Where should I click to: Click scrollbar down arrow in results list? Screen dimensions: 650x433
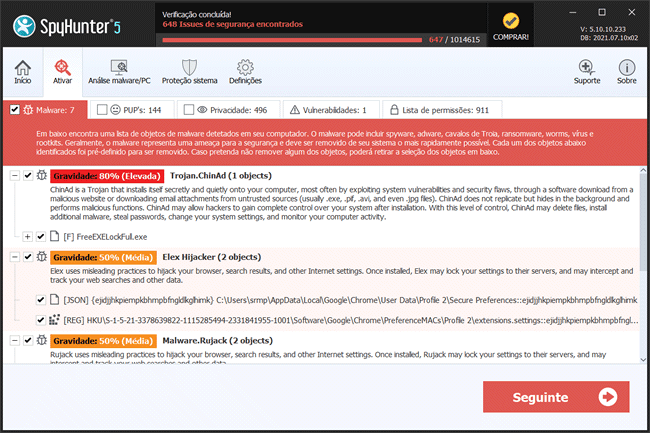click(643, 360)
